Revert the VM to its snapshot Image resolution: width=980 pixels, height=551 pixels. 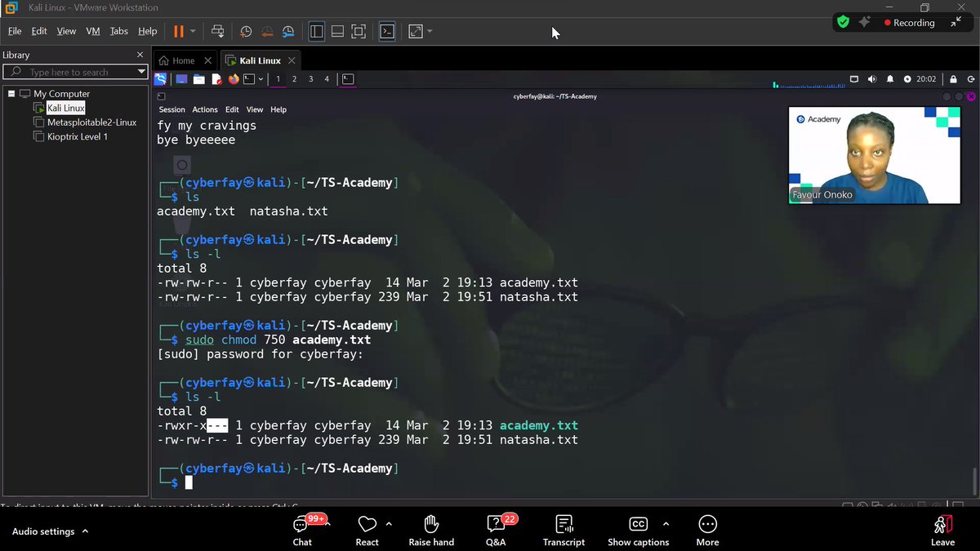(267, 31)
